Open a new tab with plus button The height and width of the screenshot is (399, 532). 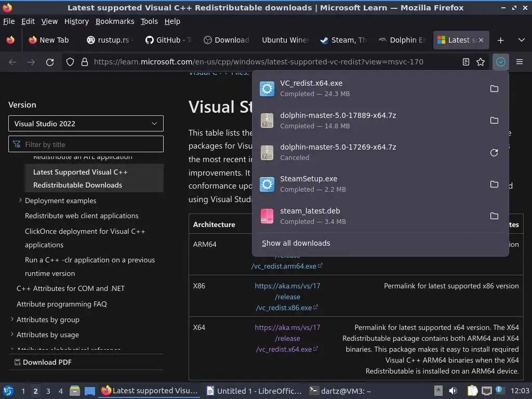500,40
